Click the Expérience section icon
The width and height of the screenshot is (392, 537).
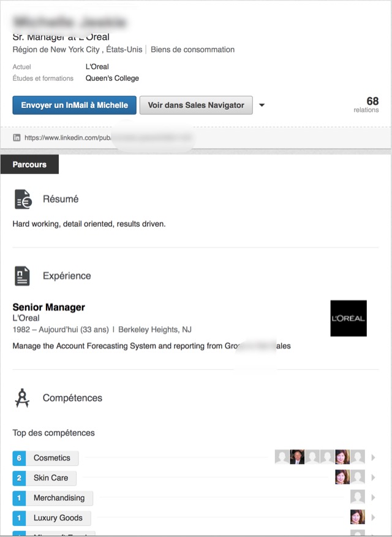tap(22, 276)
